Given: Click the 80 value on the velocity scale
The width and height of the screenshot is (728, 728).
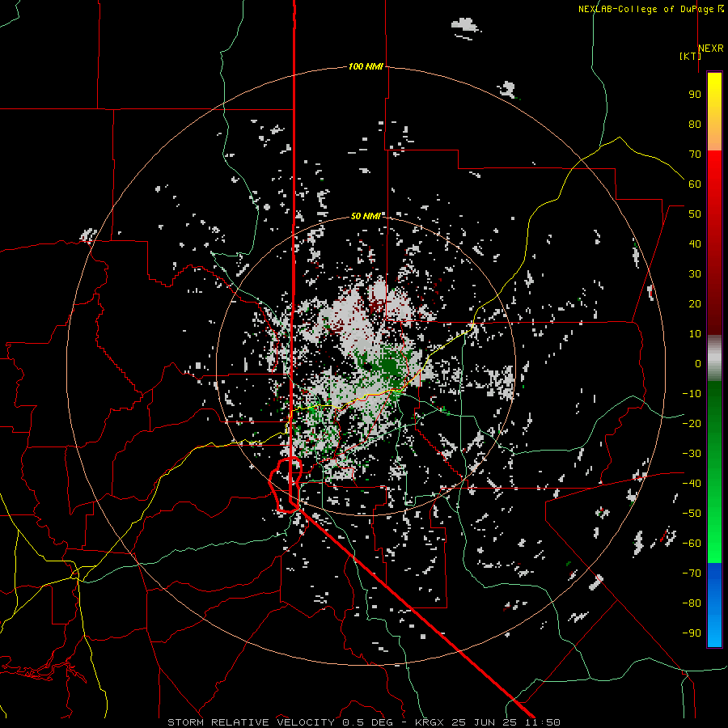Looking at the screenshot, I should point(695,125).
